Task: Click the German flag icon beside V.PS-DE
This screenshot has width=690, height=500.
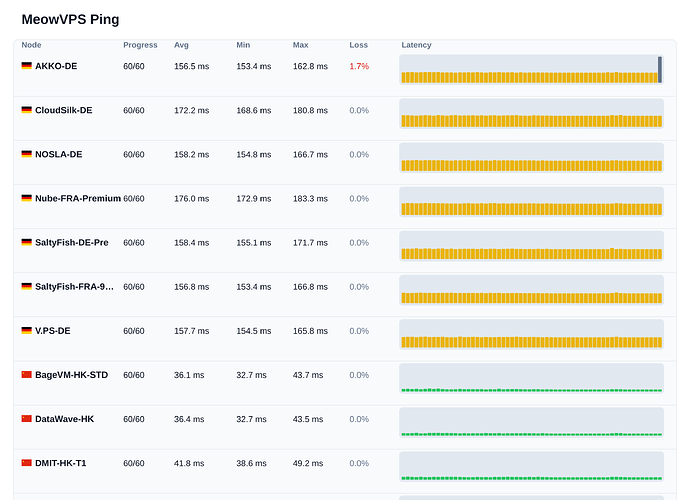Action: (x=26, y=330)
